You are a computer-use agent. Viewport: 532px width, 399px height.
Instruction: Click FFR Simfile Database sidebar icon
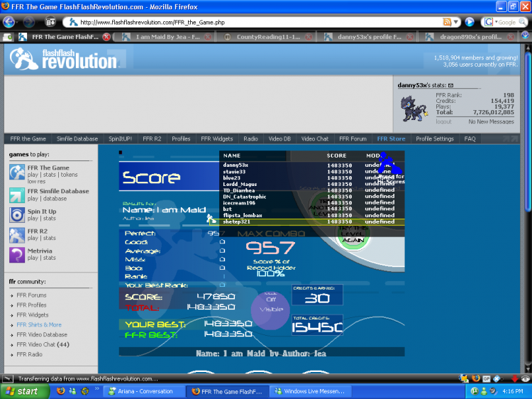(x=16, y=195)
